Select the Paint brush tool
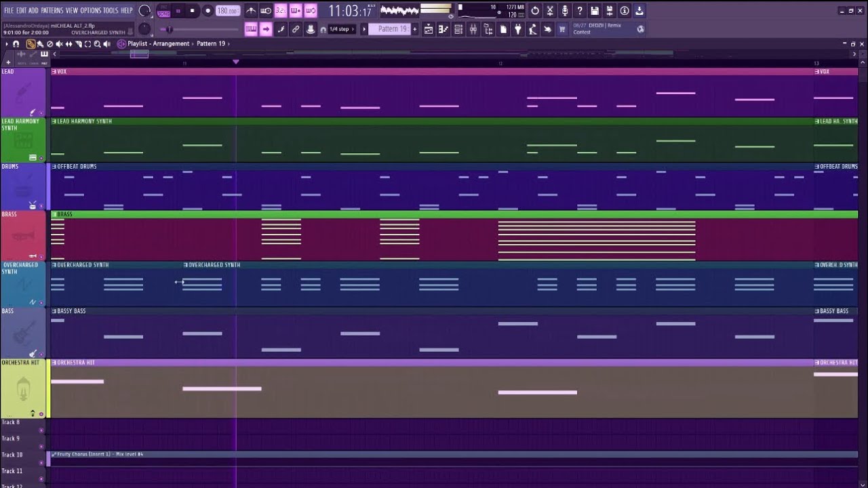The width and height of the screenshot is (868, 488). 40,44
